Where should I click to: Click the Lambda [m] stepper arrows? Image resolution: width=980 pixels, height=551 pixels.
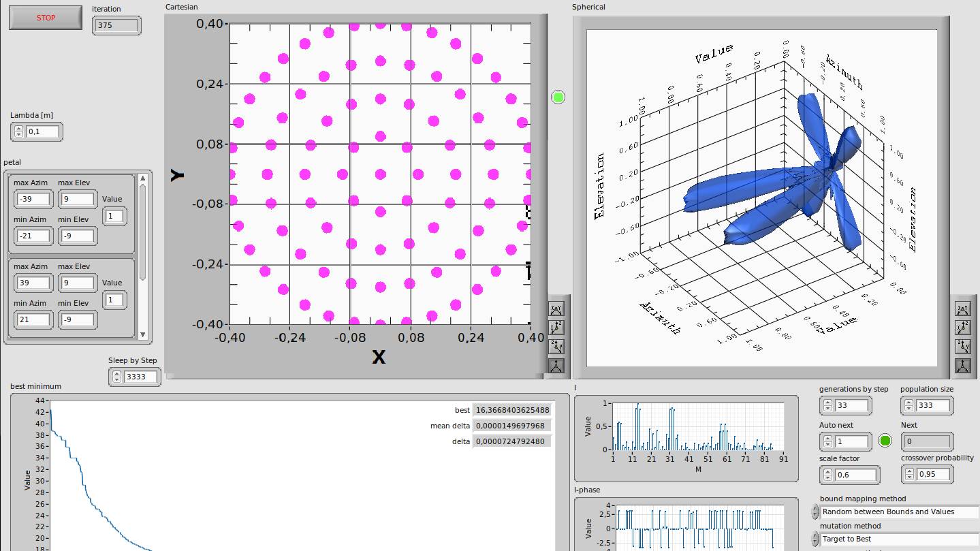(x=18, y=131)
